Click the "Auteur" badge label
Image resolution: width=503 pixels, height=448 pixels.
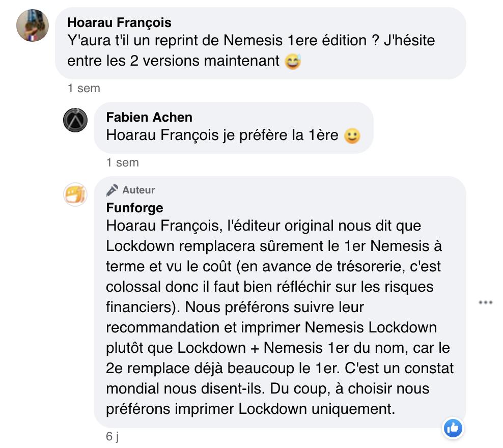coord(138,190)
